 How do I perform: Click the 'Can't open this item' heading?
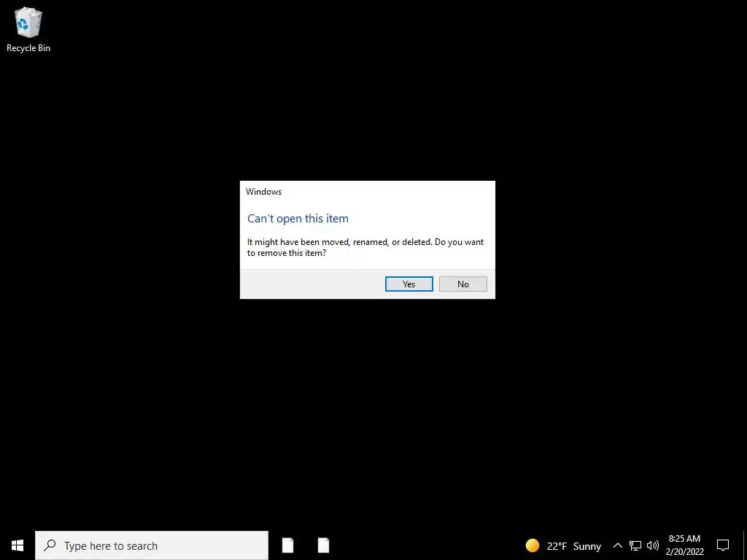[x=298, y=219]
